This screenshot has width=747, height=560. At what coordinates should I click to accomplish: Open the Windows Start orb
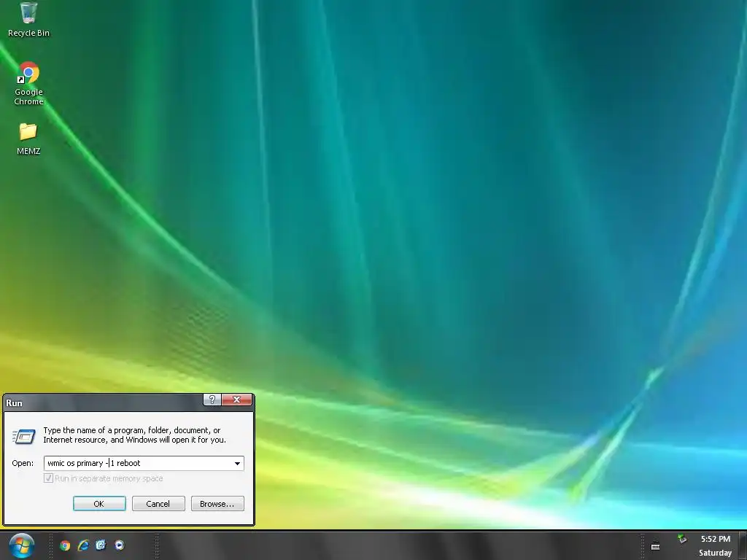coord(21,545)
